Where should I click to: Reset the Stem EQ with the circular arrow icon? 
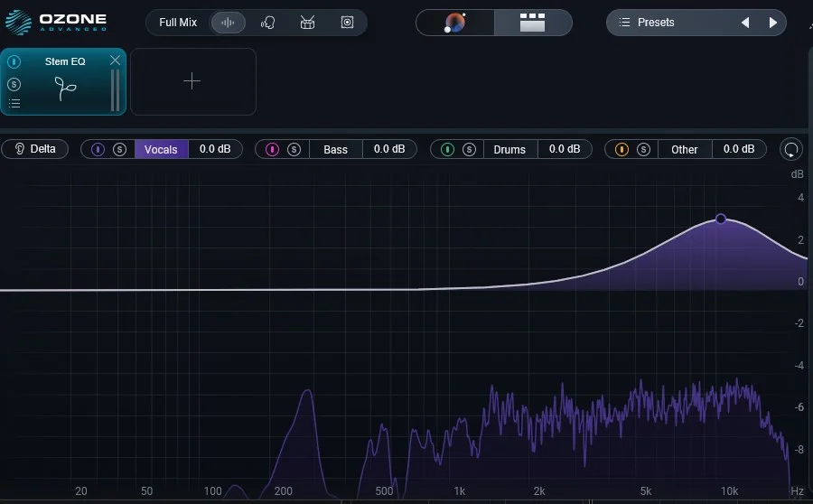[x=791, y=149]
